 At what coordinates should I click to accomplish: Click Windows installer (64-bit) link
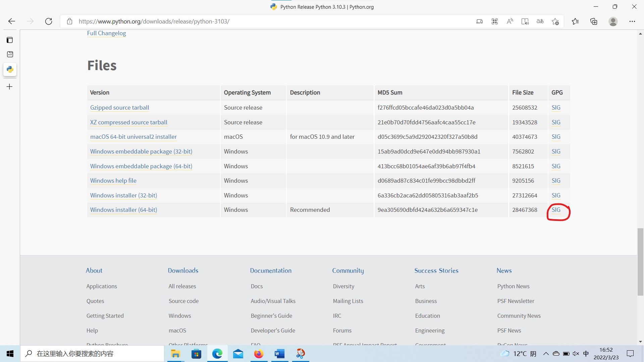coord(123,210)
